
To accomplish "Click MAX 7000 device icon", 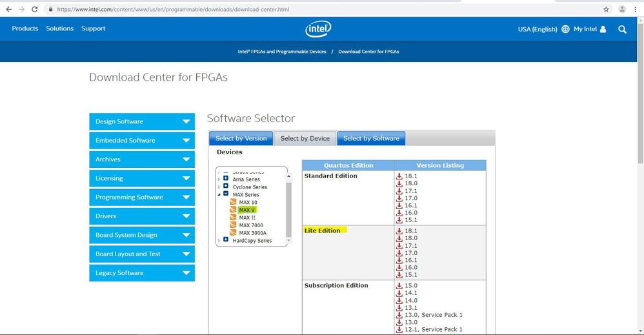I will [x=233, y=225].
